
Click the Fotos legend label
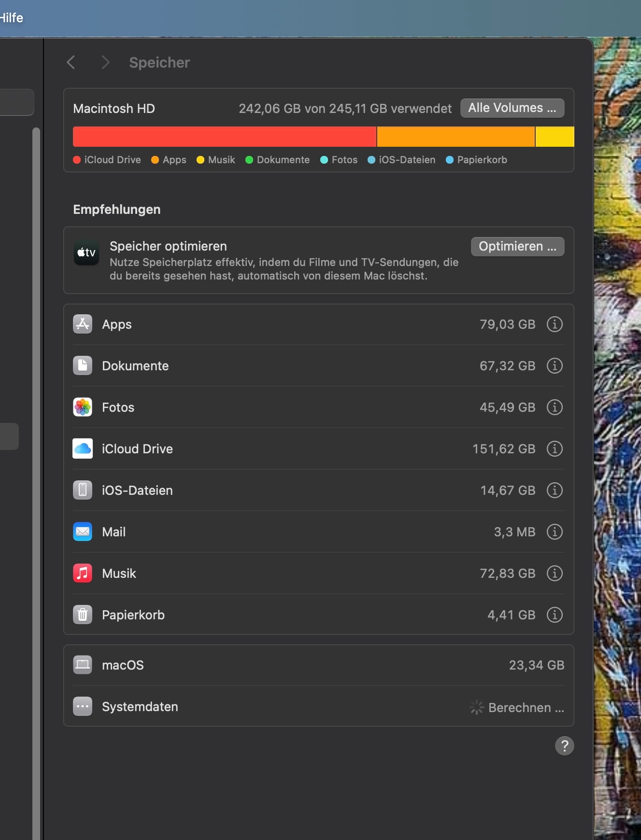coord(344,160)
